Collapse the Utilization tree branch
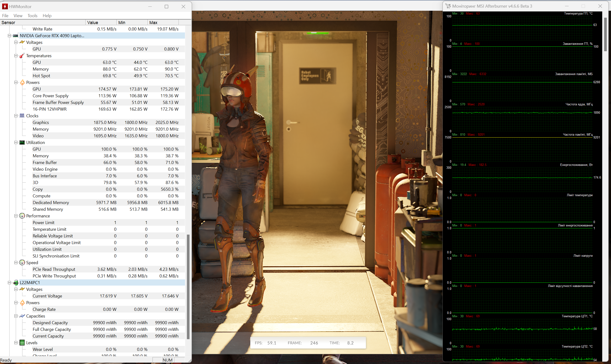This screenshot has width=611, height=364. (x=16, y=143)
